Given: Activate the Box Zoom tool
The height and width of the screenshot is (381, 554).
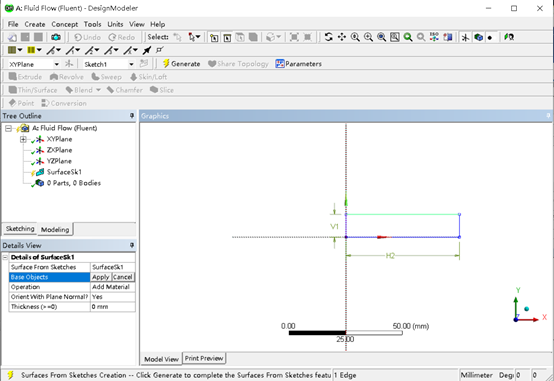Looking at the screenshot, I should pyautogui.click(x=368, y=37).
